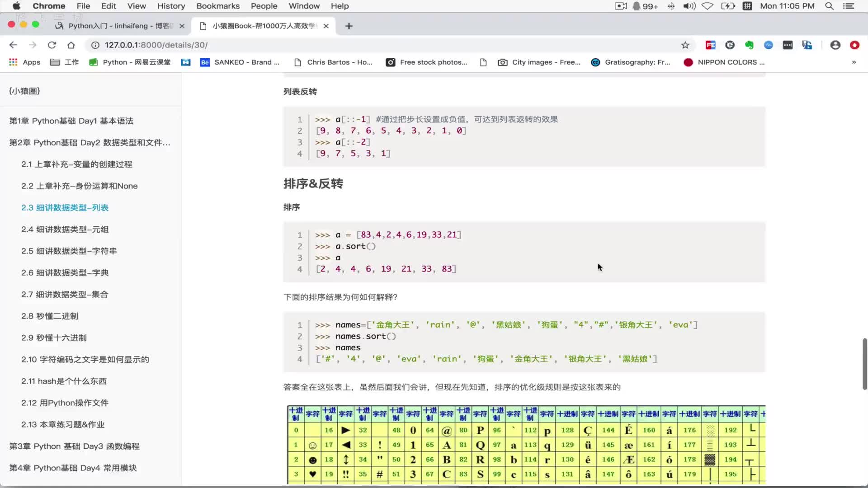The height and width of the screenshot is (488, 868).
Task: Show more bookmarks with the chevron
Action: (x=854, y=62)
